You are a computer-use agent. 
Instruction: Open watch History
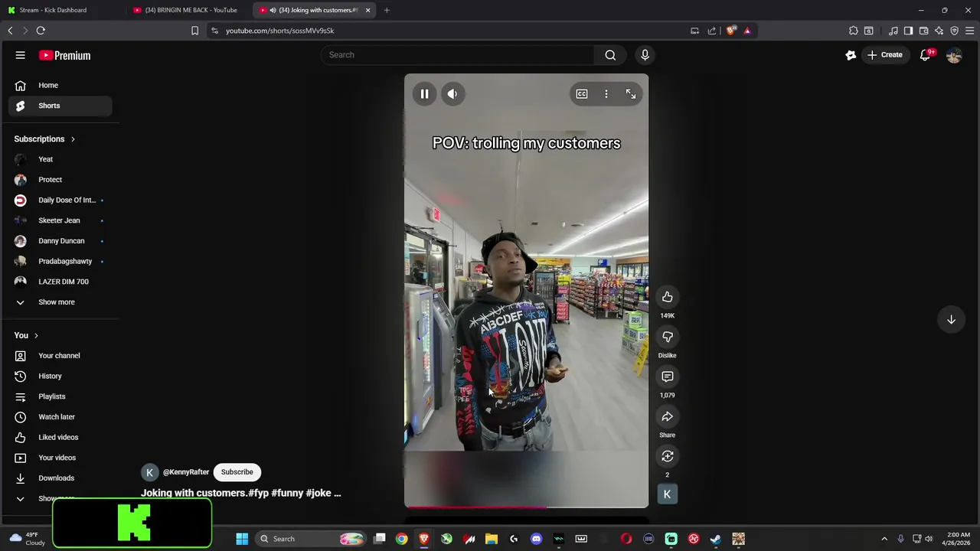(60, 377)
